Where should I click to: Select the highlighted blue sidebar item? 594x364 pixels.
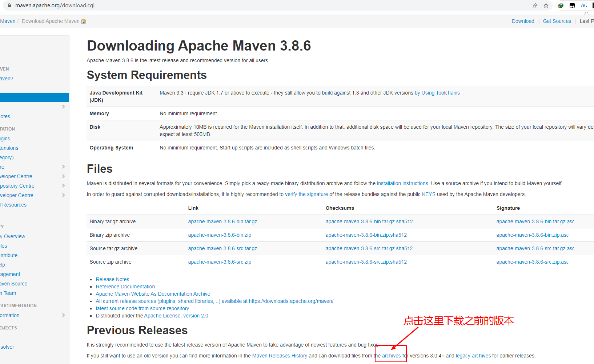click(x=35, y=97)
